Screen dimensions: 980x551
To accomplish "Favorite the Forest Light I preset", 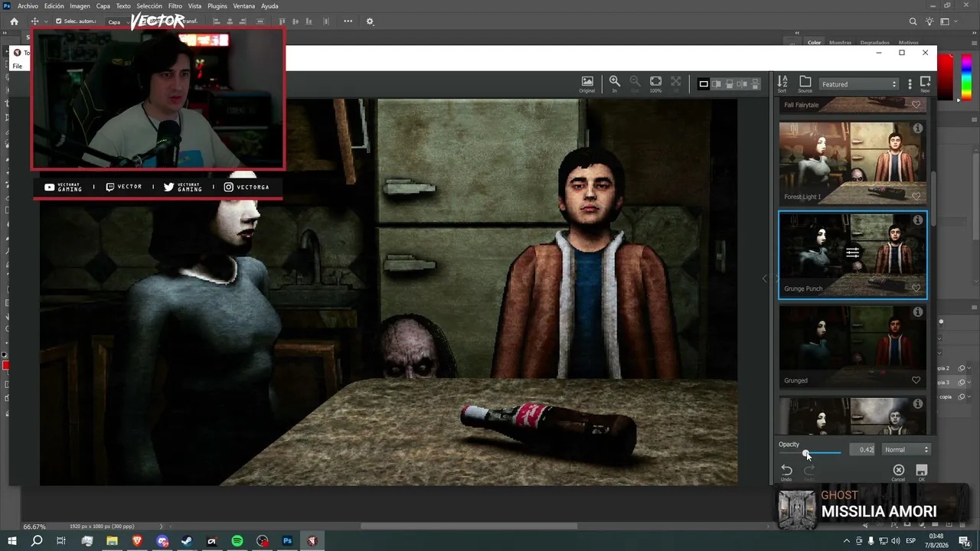I will coord(916,196).
